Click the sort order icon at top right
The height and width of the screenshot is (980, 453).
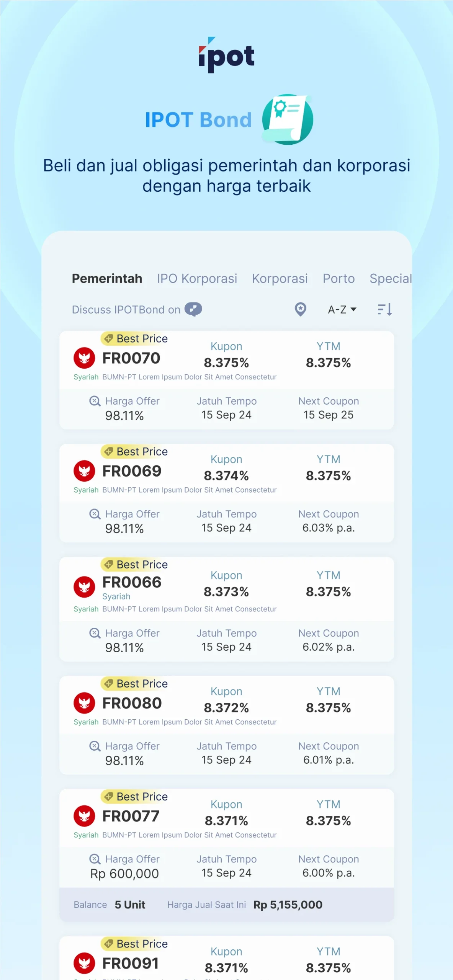[384, 309]
